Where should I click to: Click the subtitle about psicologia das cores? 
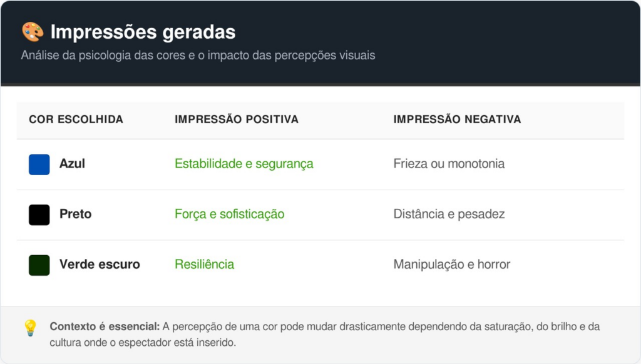198,55
